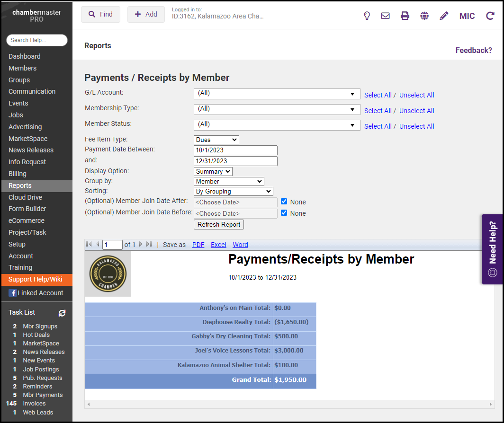Click the Search Help input field
This screenshot has height=423, width=504.
pos(37,40)
